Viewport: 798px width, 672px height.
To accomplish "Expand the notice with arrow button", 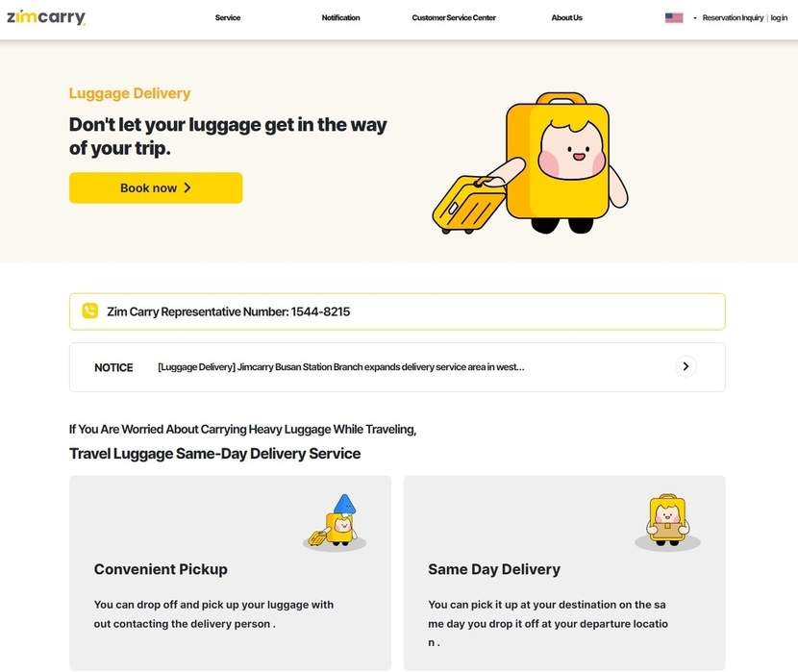I will point(686,366).
